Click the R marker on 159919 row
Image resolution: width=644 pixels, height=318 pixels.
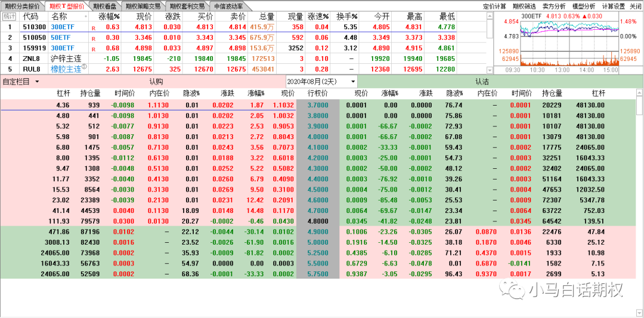(93, 49)
